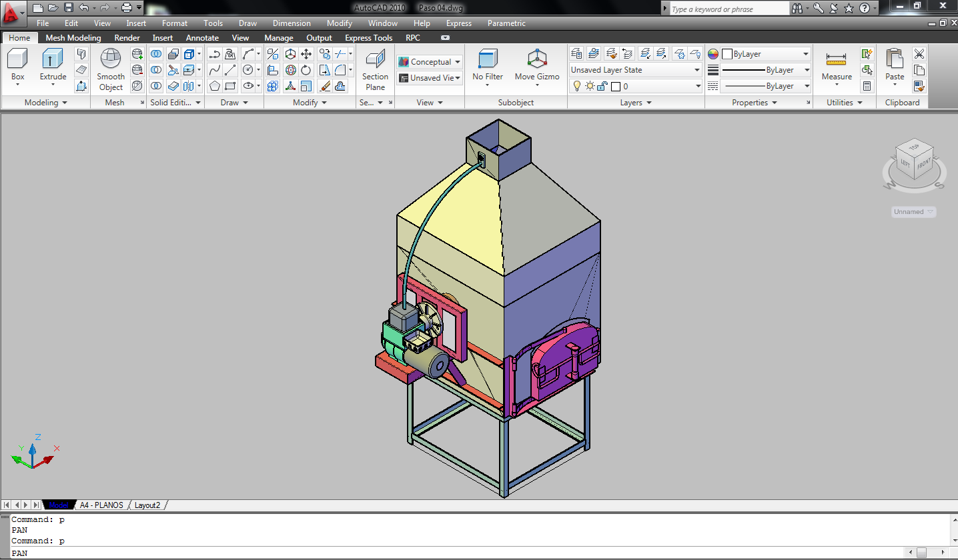This screenshot has width=958, height=560.
Task: Toggle layer on/off lightbulb icon
Action: coord(578,86)
